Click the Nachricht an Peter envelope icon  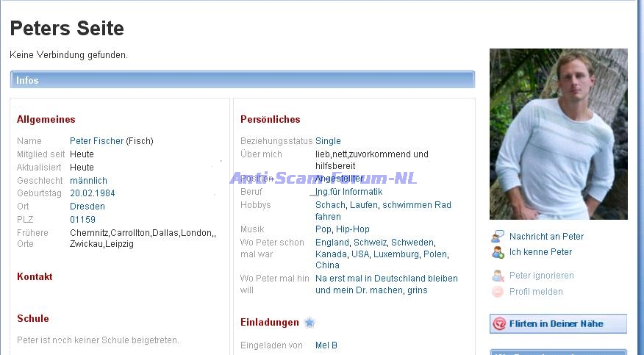498,237
